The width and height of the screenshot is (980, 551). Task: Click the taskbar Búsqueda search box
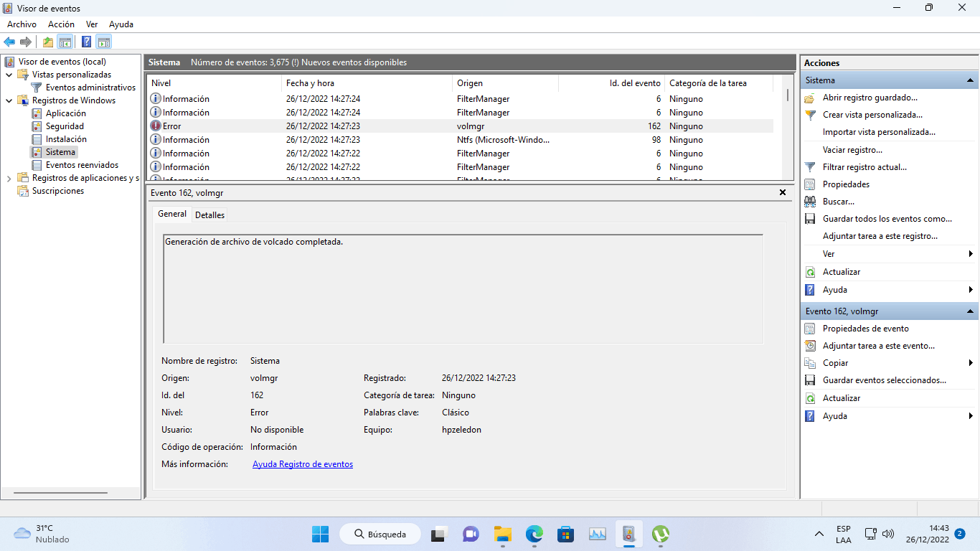380,534
